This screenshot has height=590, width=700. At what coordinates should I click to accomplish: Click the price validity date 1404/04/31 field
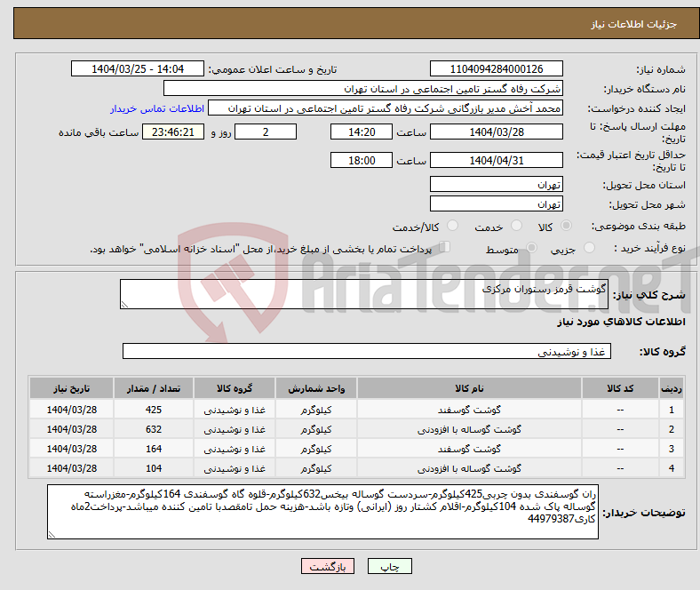click(x=497, y=160)
